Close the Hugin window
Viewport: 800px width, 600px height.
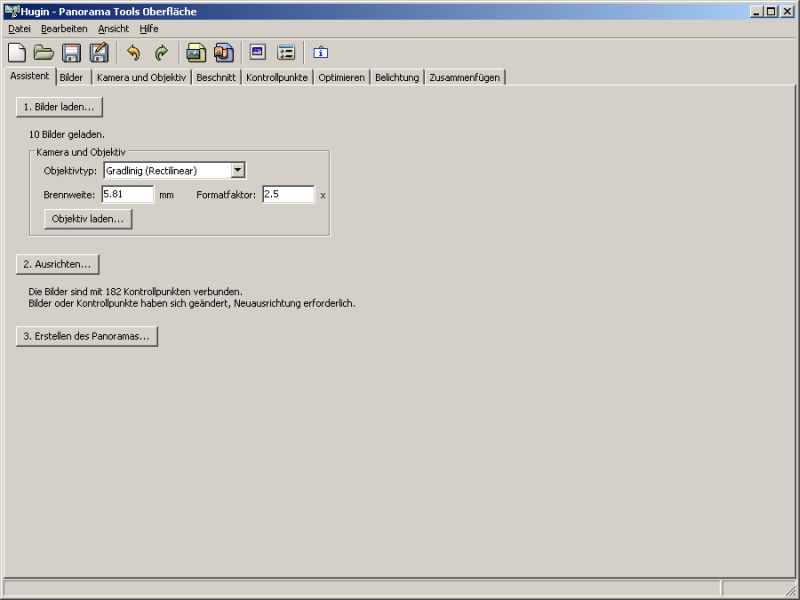(787, 11)
